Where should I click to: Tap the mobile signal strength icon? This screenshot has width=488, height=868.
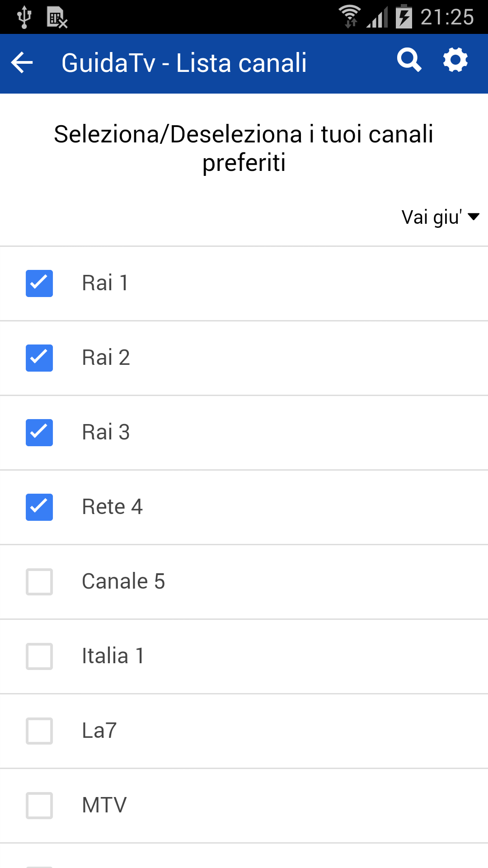click(377, 18)
